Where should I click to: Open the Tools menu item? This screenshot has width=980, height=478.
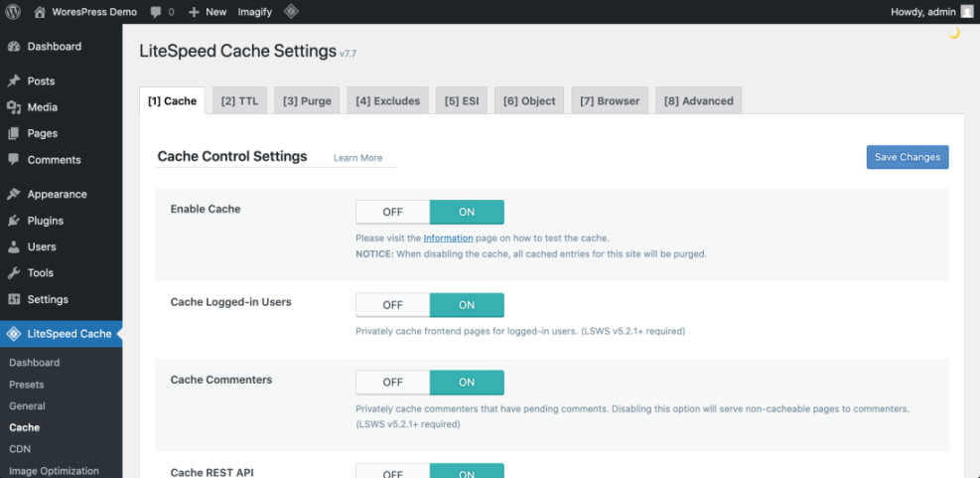click(x=41, y=273)
